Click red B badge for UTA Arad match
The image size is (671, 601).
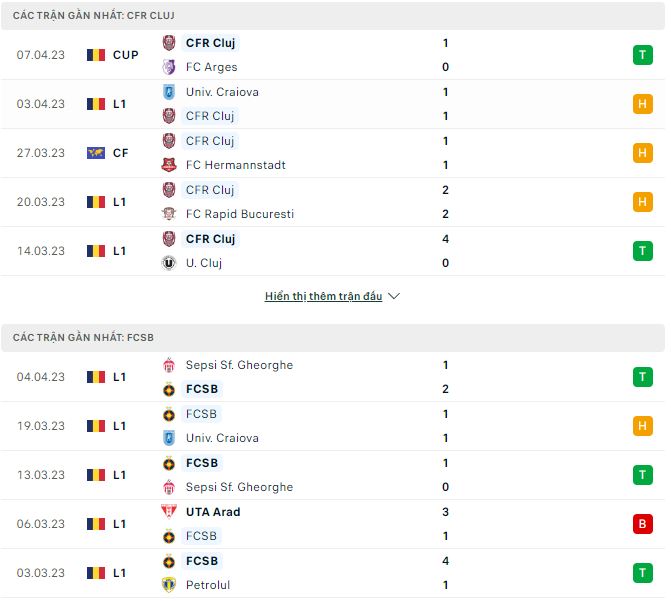tap(641, 524)
